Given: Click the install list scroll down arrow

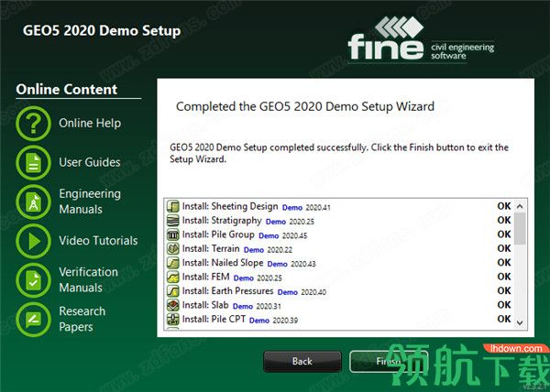Looking at the screenshot, I should (520, 322).
